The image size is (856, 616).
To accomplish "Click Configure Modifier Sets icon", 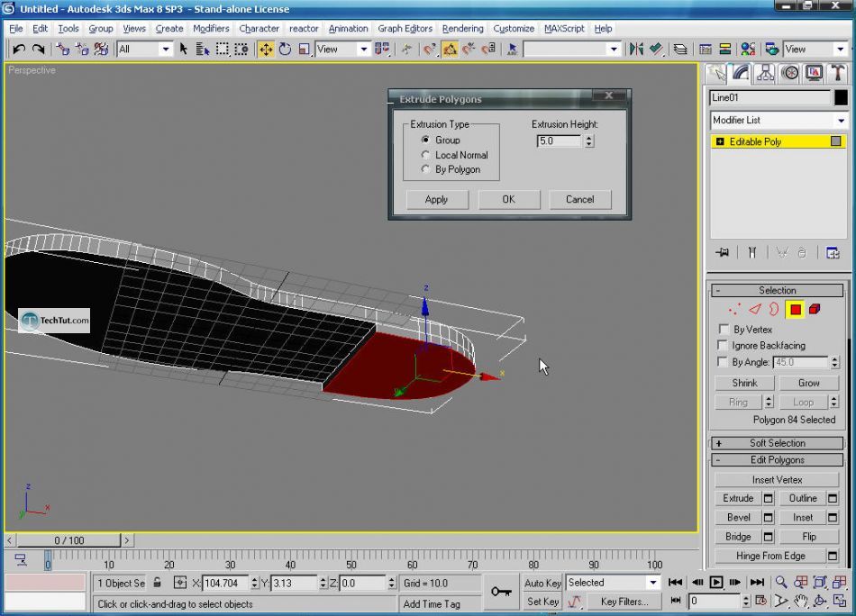I will click(x=833, y=253).
